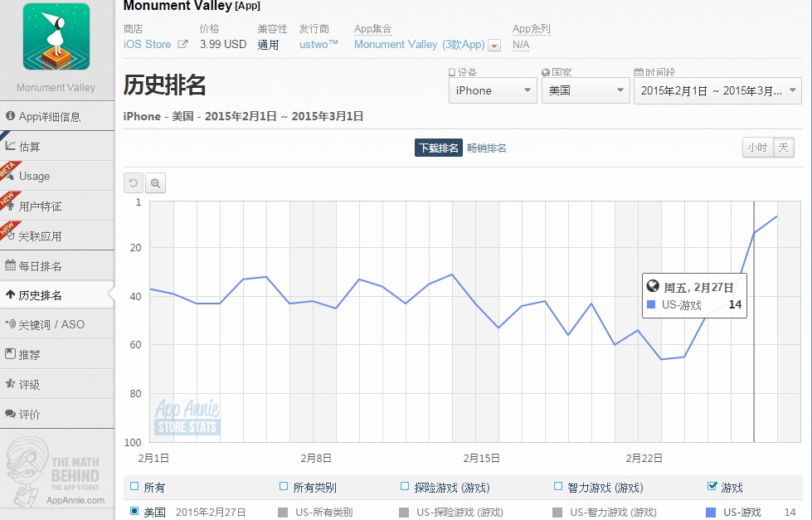Click the icon beside 推荐
The image size is (812, 520).
pos(10,354)
